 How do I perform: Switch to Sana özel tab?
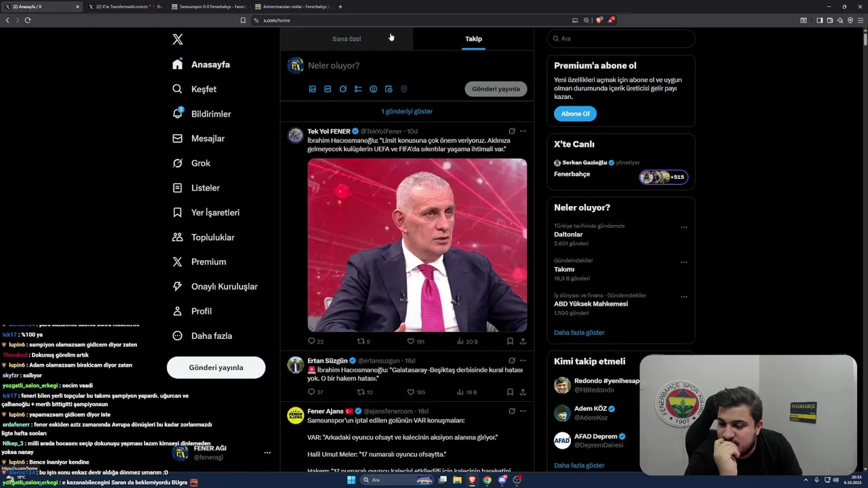[x=347, y=39]
